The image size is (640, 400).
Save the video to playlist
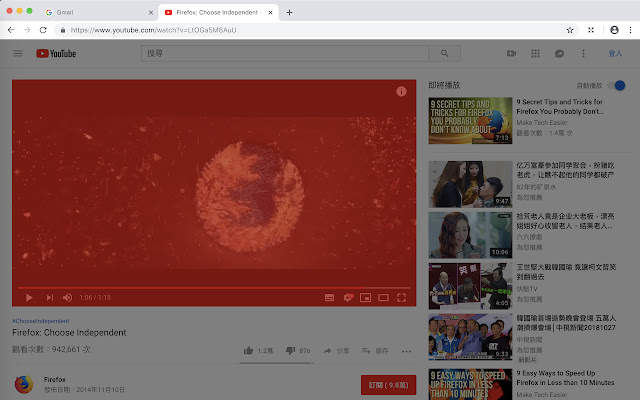pyautogui.click(x=375, y=351)
